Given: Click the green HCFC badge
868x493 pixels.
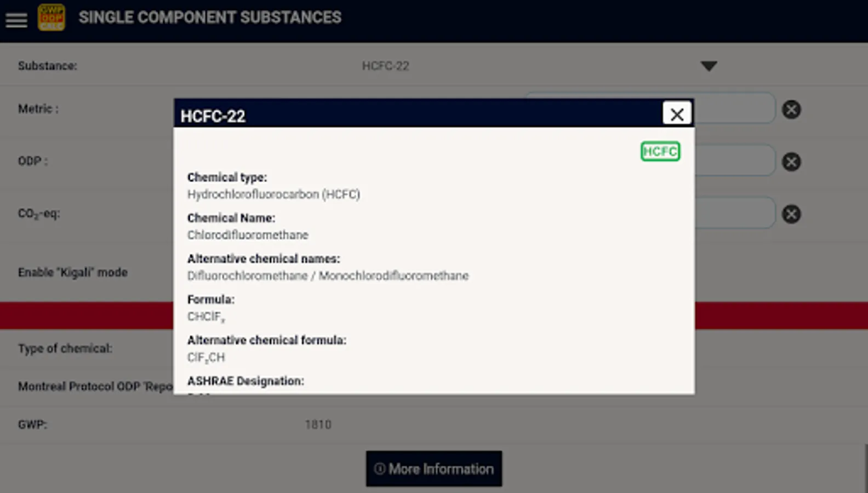Looking at the screenshot, I should pyautogui.click(x=660, y=152).
